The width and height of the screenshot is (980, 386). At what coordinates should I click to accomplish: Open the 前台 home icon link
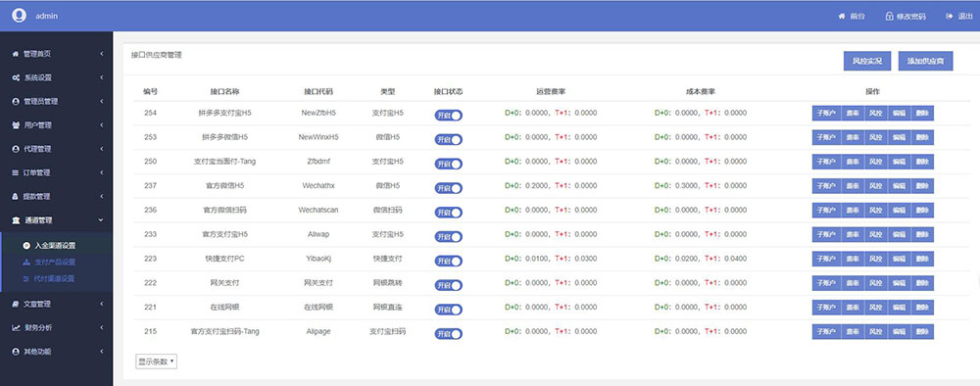[x=841, y=17]
